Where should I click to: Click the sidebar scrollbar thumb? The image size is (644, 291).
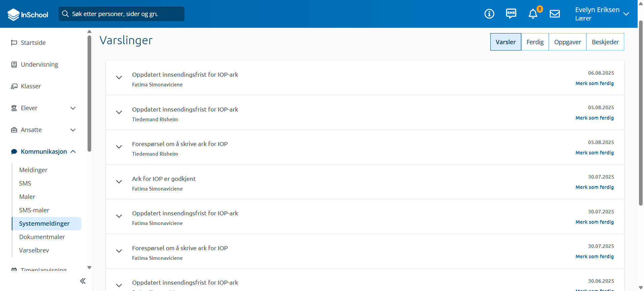[x=89, y=94]
